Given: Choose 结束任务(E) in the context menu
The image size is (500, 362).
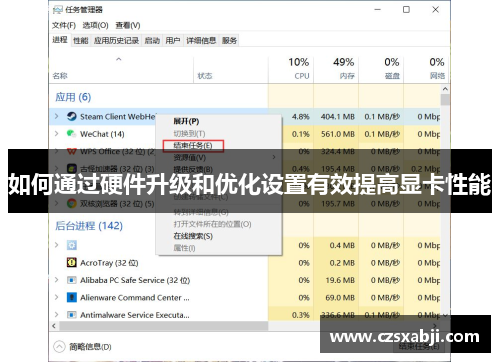Looking at the screenshot, I should 193,145.
